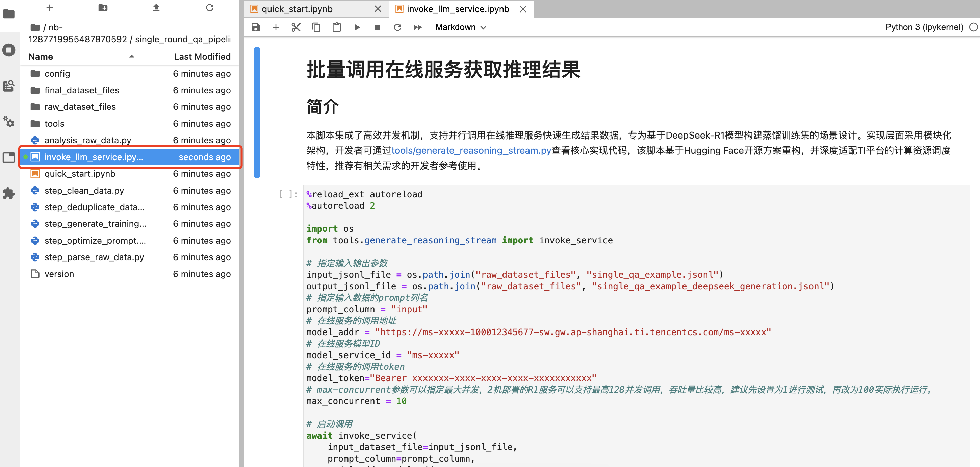Viewport: 980px width, 467px height.
Task: Select step_clean_data.py file
Action: (x=129, y=191)
